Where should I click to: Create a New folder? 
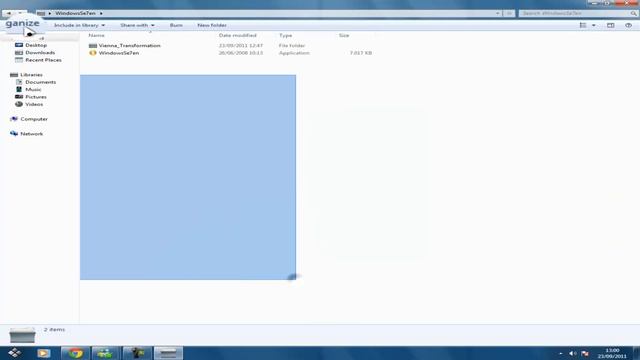coord(212,25)
